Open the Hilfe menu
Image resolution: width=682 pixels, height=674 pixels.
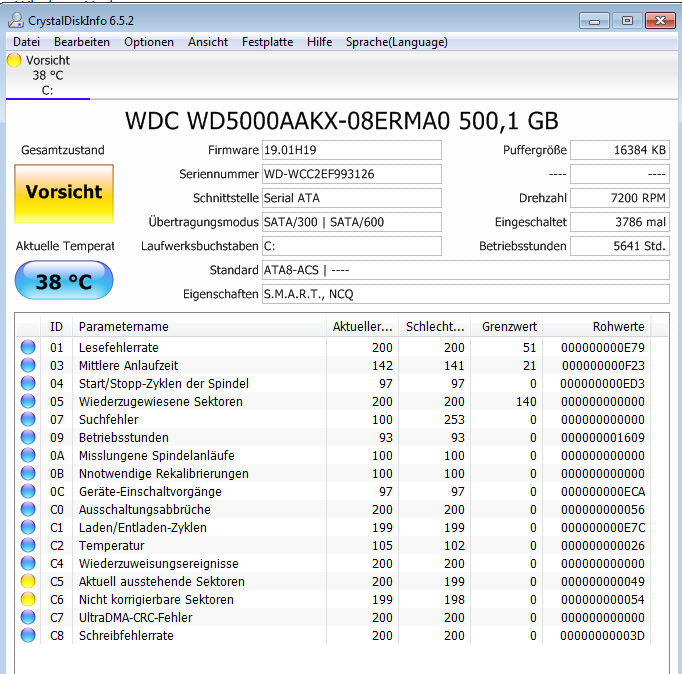pyautogui.click(x=319, y=42)
